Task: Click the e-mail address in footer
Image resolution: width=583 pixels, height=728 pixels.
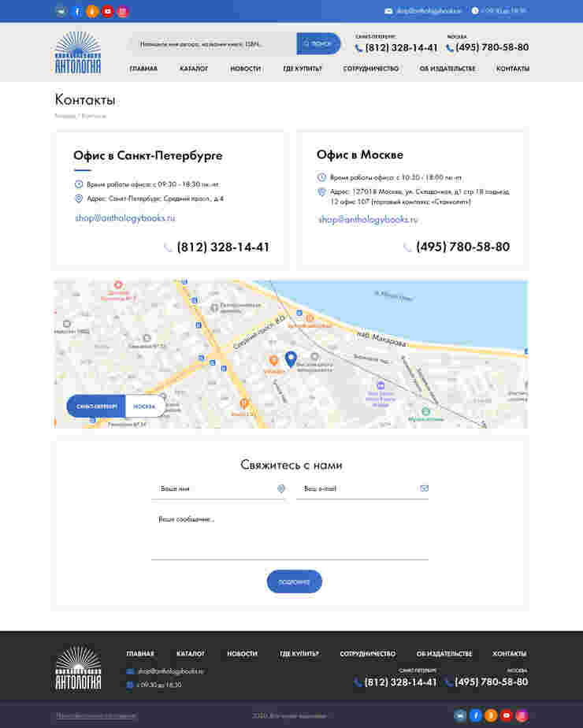Action: [x=171, y=671]
